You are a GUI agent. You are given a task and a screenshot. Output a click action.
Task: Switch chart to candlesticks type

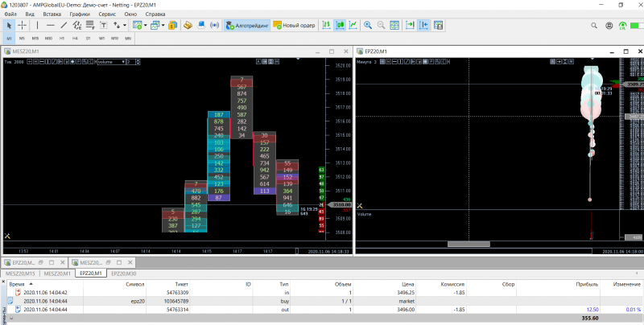(340, 26)
